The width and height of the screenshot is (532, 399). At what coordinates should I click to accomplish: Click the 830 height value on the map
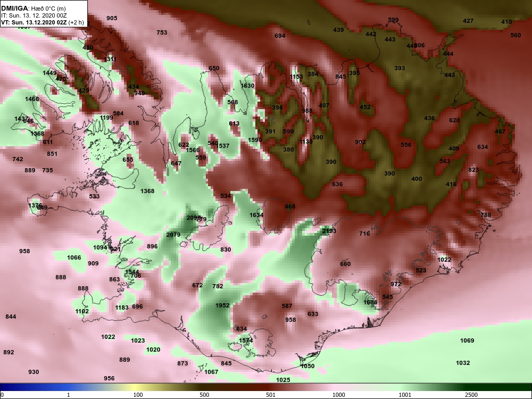(226, 250)
